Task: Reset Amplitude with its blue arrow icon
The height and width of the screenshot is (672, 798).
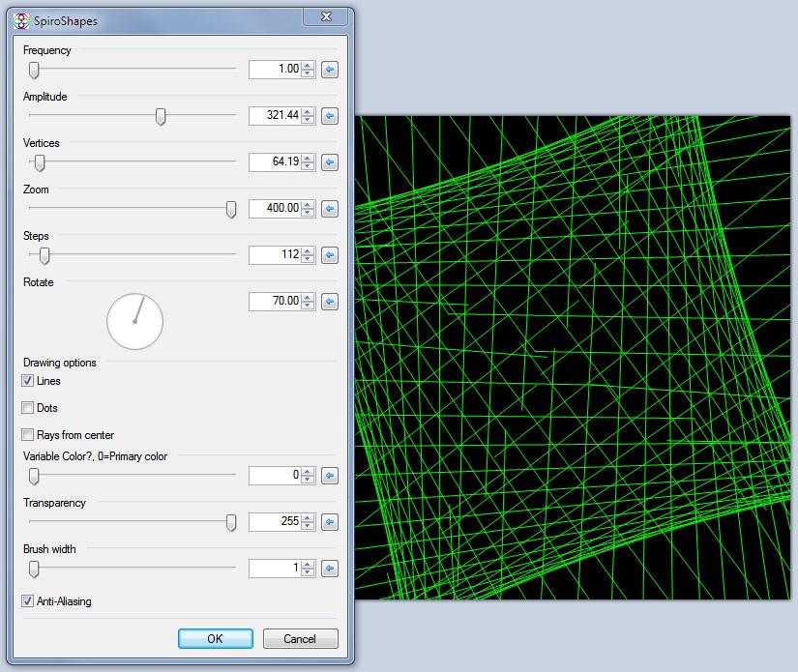Action: coord(330,116)
